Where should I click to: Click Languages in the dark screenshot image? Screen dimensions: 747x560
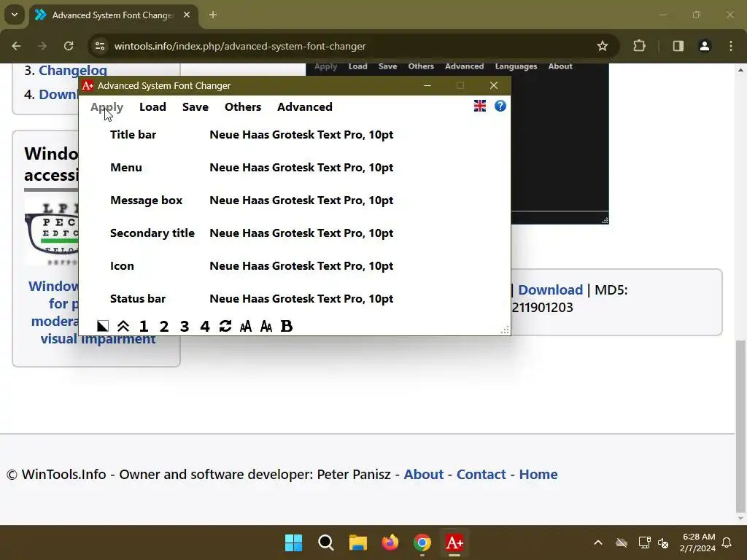[x=516, y=66]
